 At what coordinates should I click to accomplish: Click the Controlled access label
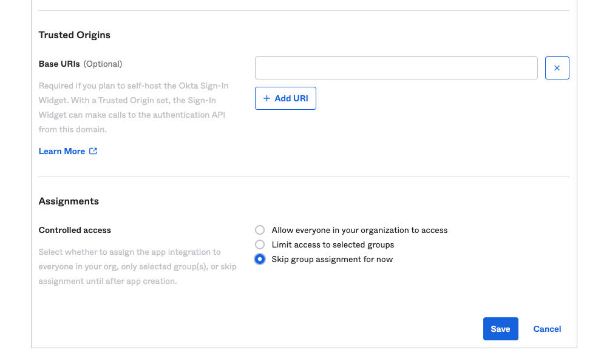[75, 230]
